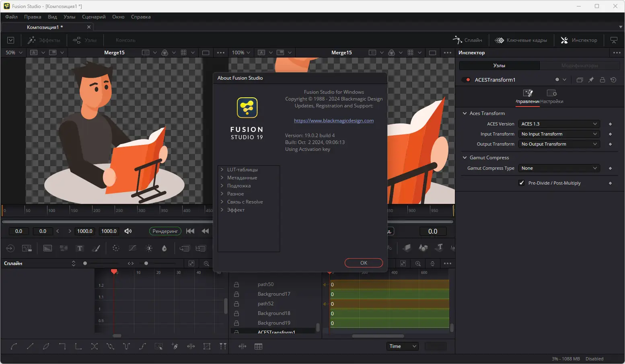Switch to Настройки tab in Inspector
Screen dimensions: 625x364
click(552, 97)
